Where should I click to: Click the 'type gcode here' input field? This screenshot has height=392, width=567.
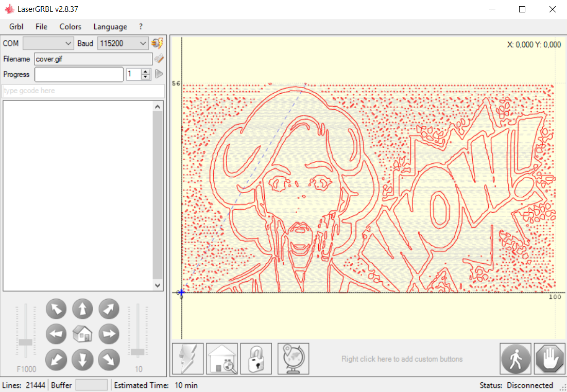click(x=83, y=91)
